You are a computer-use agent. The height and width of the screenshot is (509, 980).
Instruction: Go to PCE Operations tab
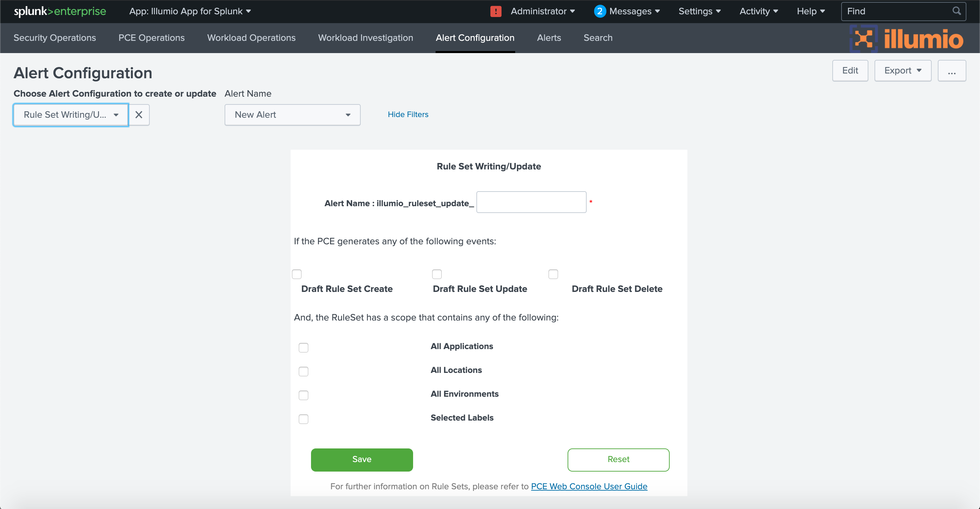point(151,38)
